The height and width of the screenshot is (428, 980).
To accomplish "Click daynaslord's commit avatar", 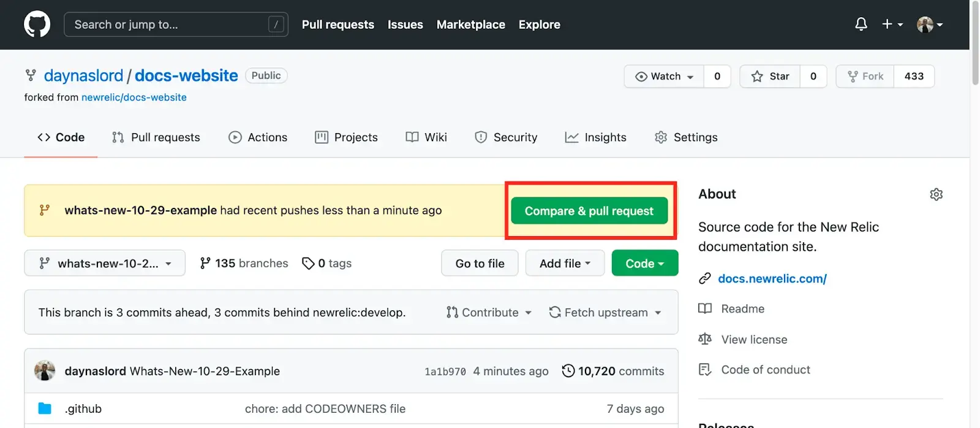I will 45,371.
